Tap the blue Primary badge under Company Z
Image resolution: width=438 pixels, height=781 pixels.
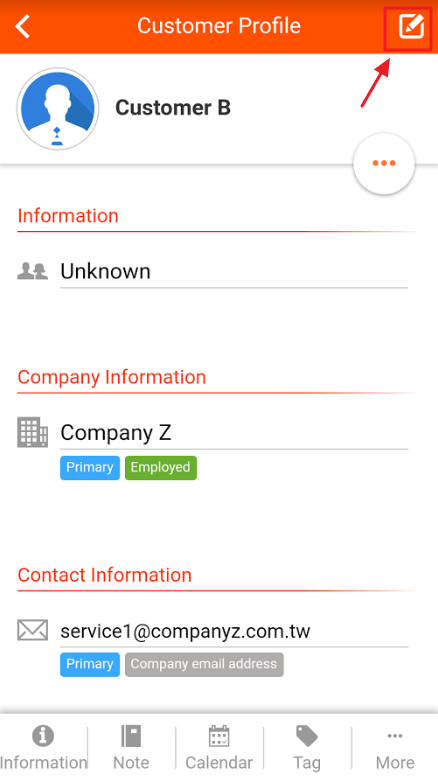click(x=90, y=468)
